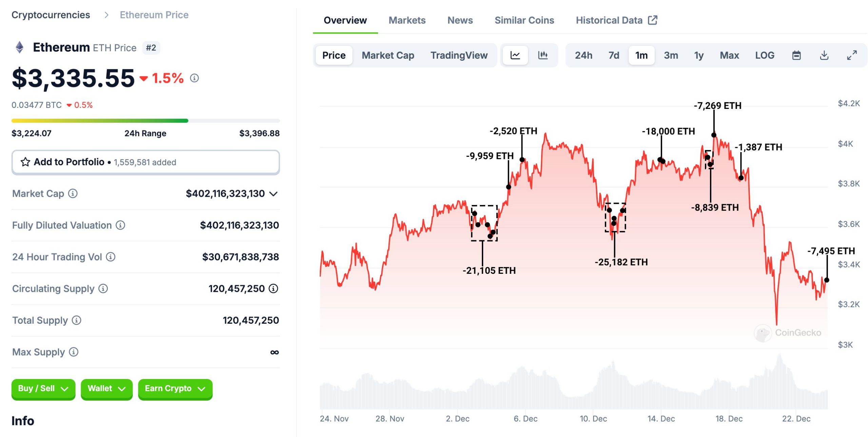Open the Similar Coins tab
Image resolution: width=868 pixels, height=437 pixels.
point(524,20)
